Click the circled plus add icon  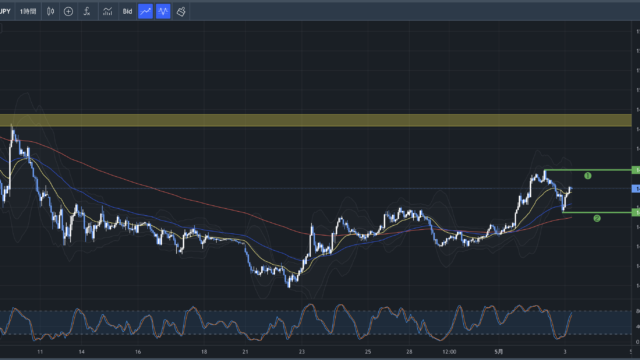(68, 11)
